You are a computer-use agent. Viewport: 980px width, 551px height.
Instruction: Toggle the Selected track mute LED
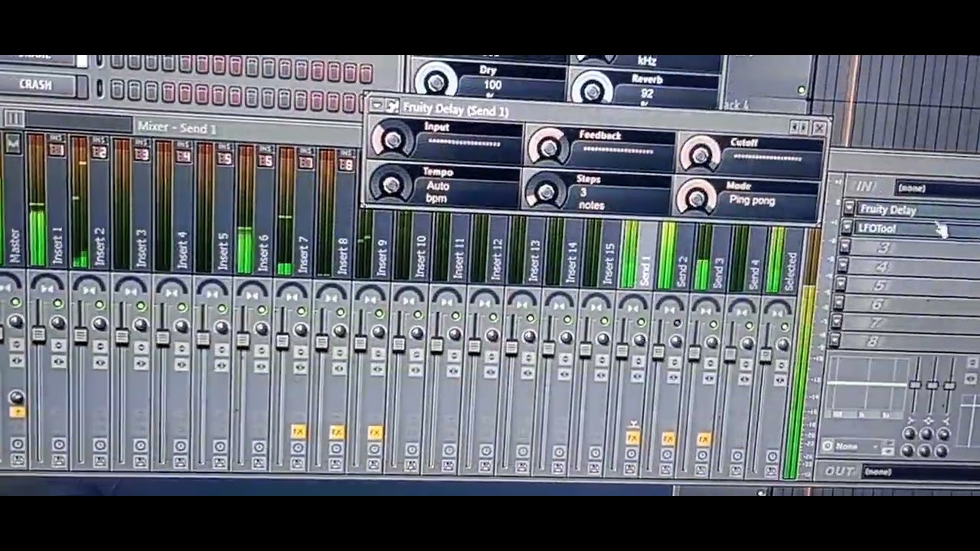pyautogui.click(x=786, y=326)
